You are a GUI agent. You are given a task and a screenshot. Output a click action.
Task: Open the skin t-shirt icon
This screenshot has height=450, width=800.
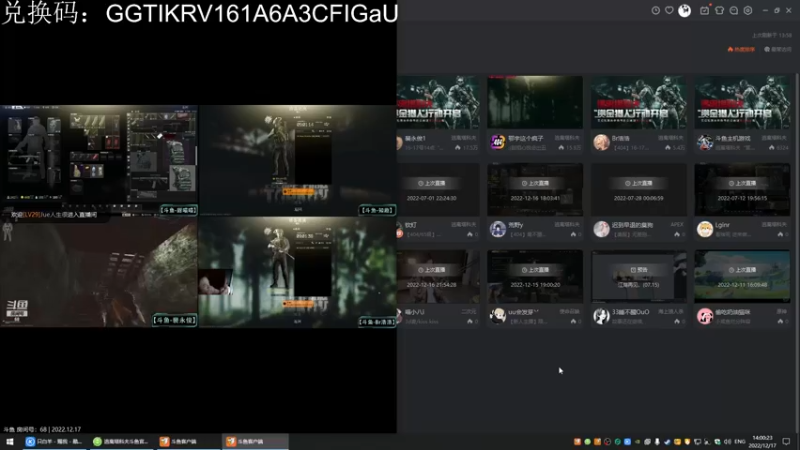(719, 11)
